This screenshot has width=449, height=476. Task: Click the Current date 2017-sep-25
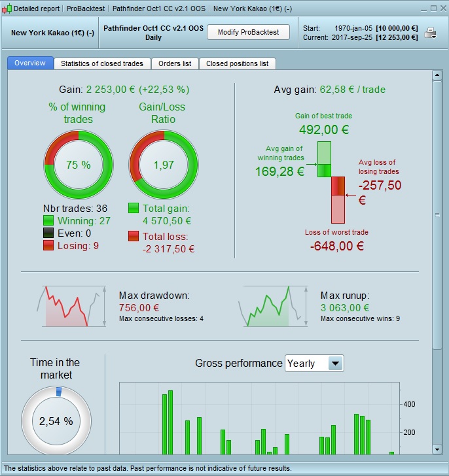[x=352, y=38]
